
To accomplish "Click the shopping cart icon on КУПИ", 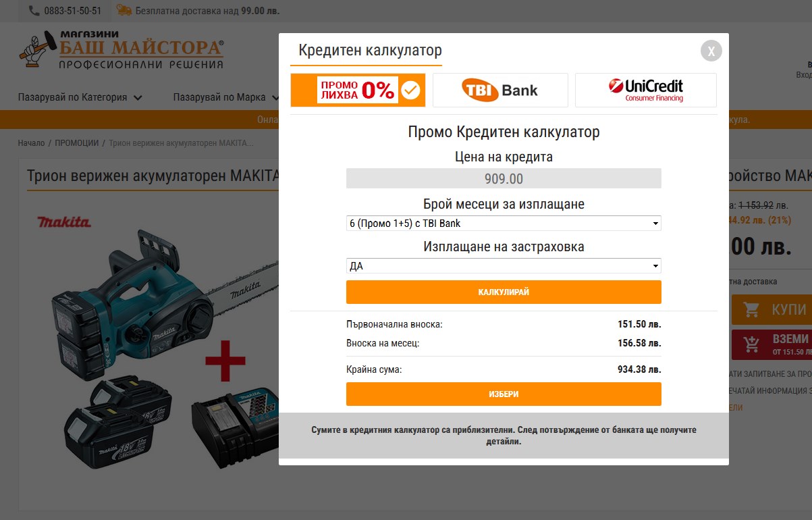I will tap(751, 309).
